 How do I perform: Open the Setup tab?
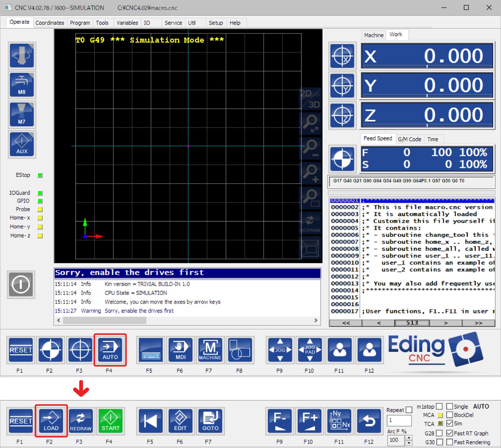click(216, 23)
